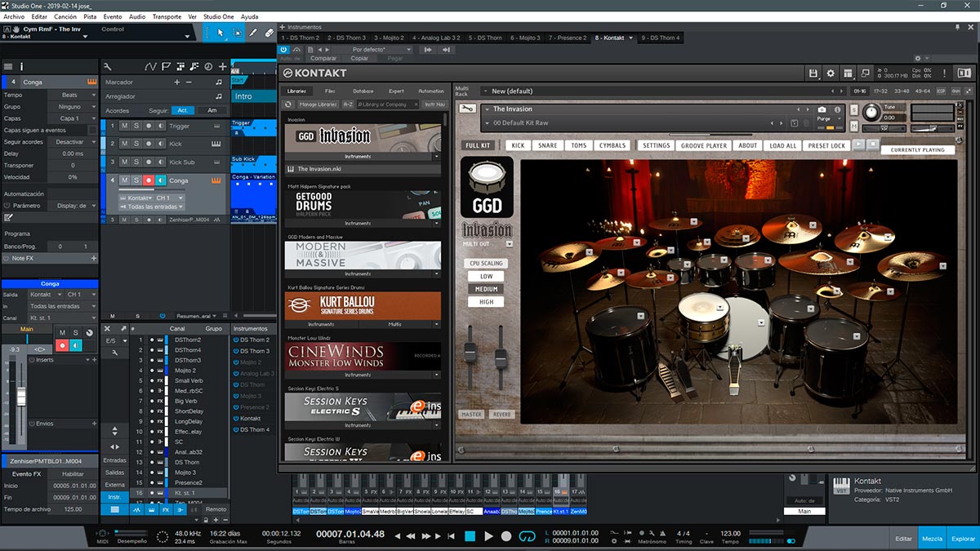Click the Kontakt Tune knob

[871, 112]
